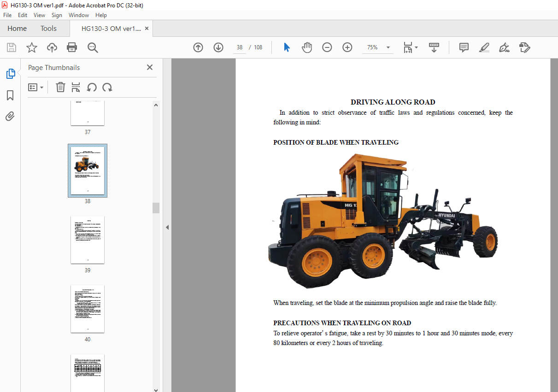Add a comment with sticky note icon

[464, 47]
